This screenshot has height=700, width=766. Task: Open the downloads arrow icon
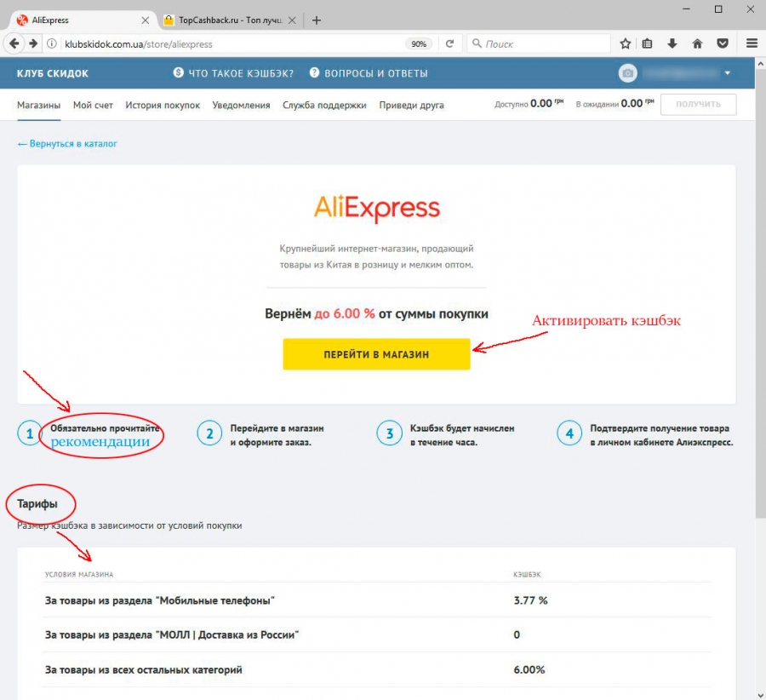[x=672, y=43]
